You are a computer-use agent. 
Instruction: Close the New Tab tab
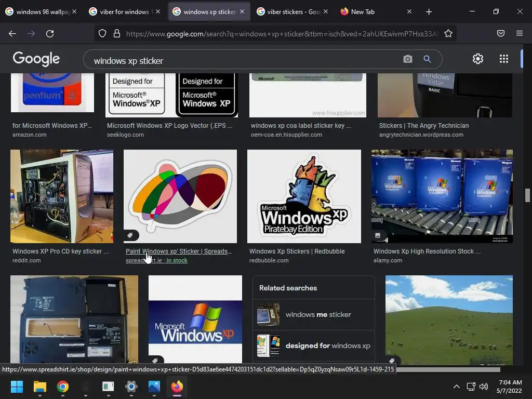pos(409,11)
